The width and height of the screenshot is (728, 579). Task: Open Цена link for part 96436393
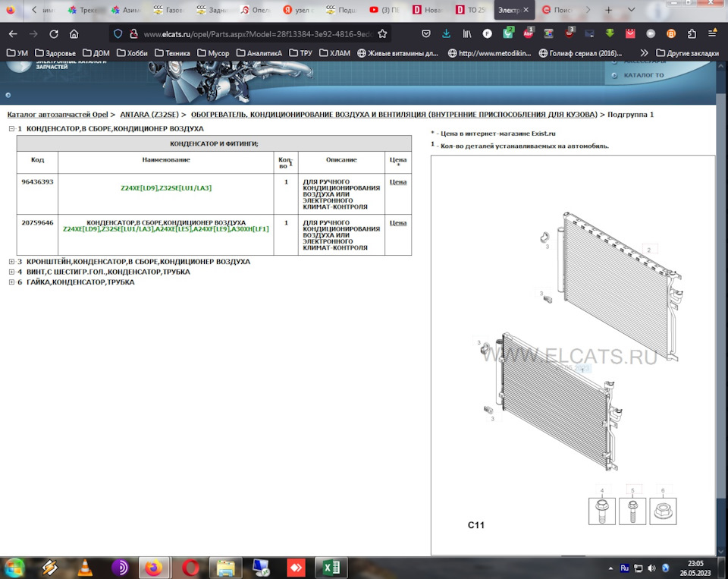click(x=397, y=182)
